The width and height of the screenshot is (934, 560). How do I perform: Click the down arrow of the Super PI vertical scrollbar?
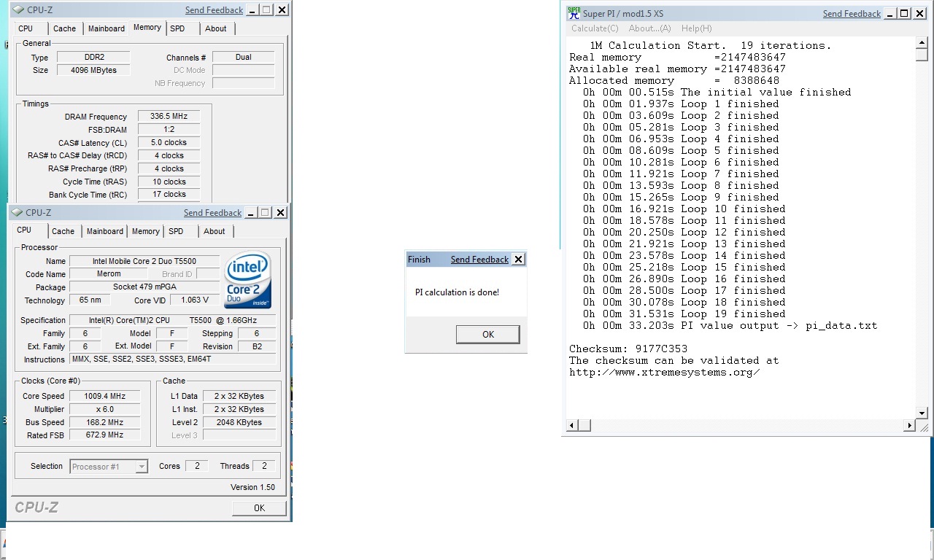tap(922, 413)
